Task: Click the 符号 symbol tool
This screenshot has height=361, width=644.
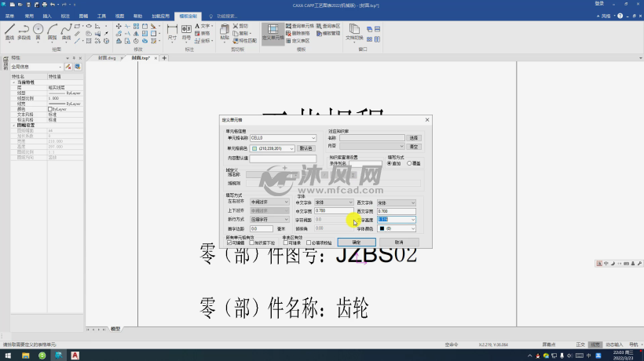Action: click(x=186, y=32)
